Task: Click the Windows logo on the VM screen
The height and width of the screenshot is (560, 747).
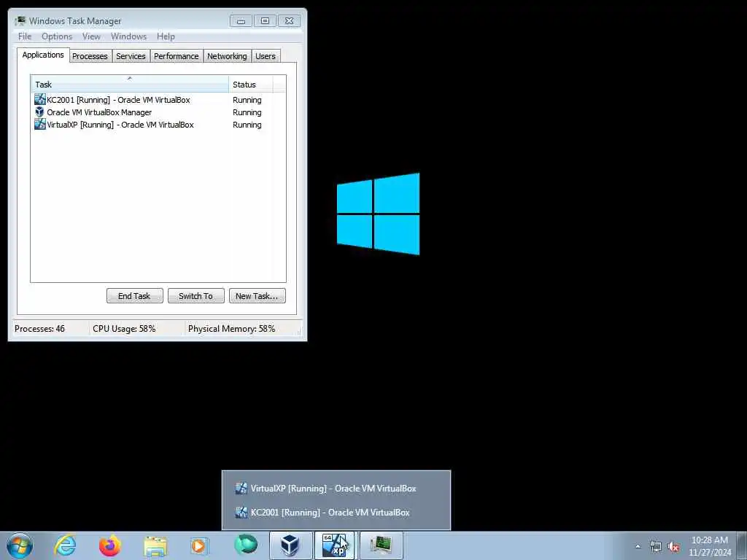Action: pyautogui.click(x=379, y=214)
